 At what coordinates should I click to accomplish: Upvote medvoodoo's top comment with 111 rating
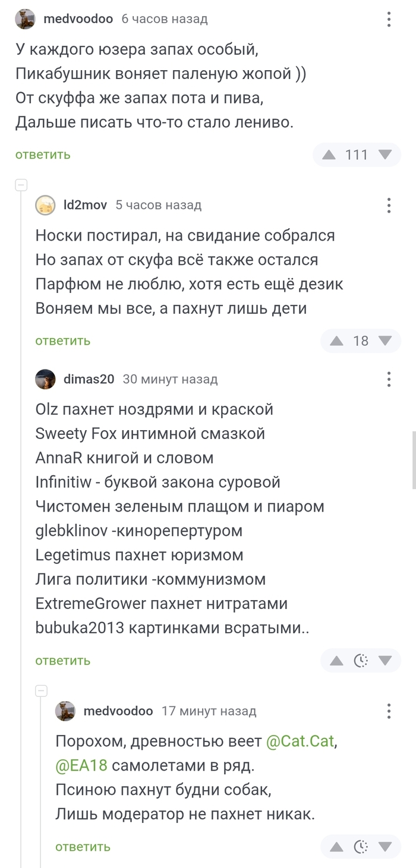click(x=329, y=155)
